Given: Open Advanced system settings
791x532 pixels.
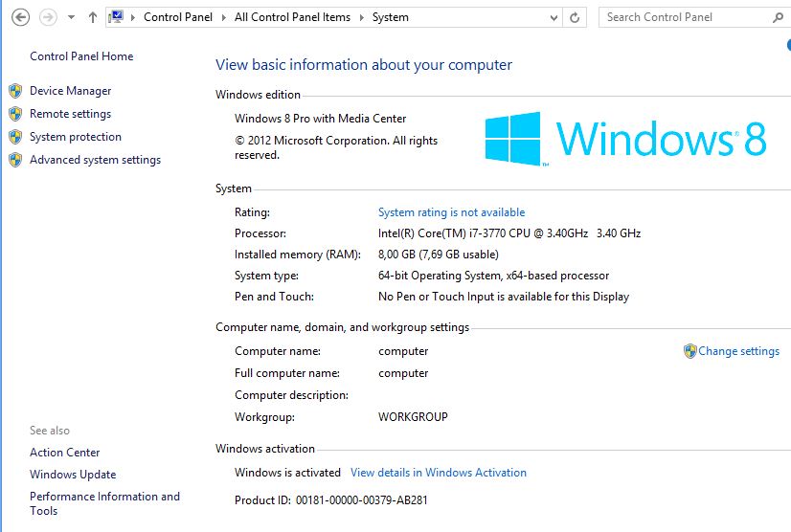Looking at the screenshot, I should coord(95,160).
